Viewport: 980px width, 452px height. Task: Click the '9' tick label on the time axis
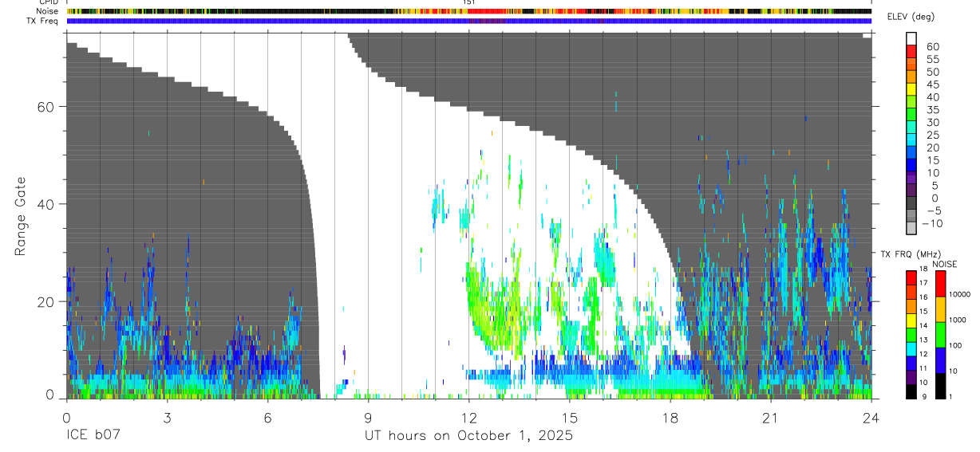(x=368, y=418)
